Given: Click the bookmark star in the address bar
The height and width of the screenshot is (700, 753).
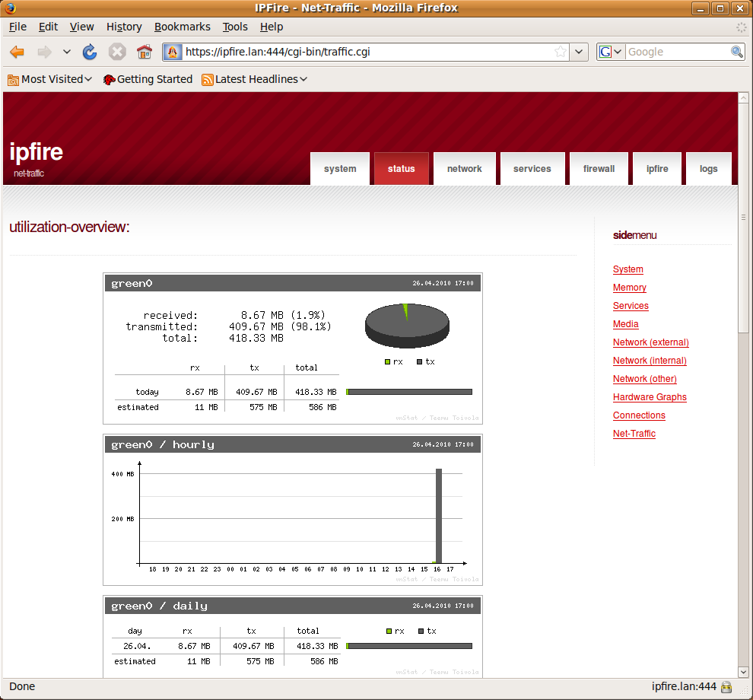Looking at the screenshot, I should [561, 51].
